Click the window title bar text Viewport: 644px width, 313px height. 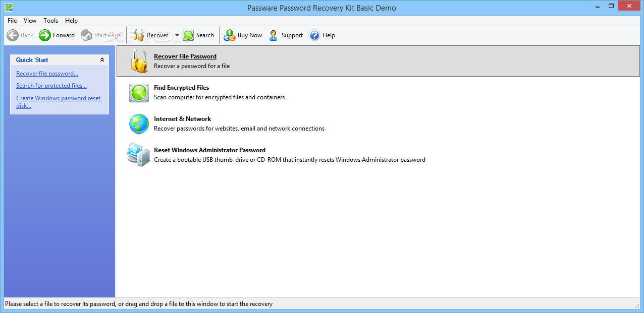tap(321, 8)
